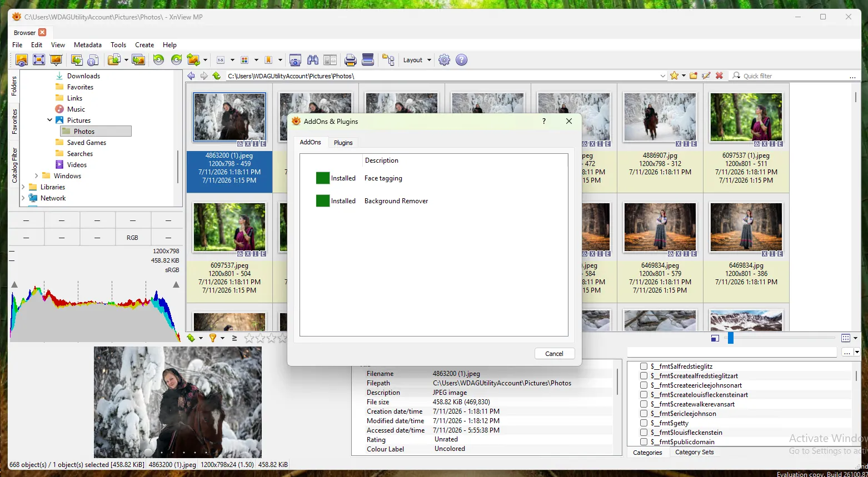Select the Face tagging addon row
The image size is (868, 477).
pos(433,178)
